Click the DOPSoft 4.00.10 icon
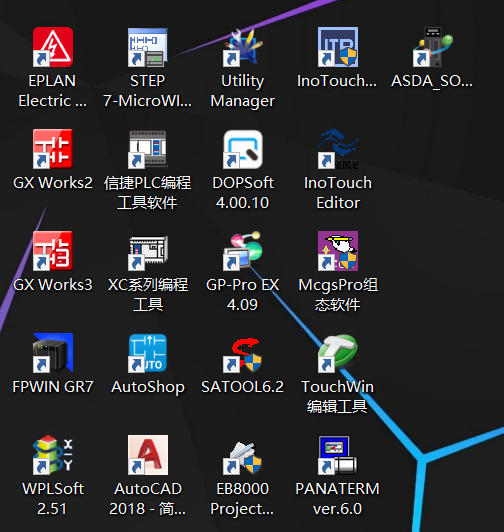The height and width of the screenshot is (532, 504). [243, 149]
